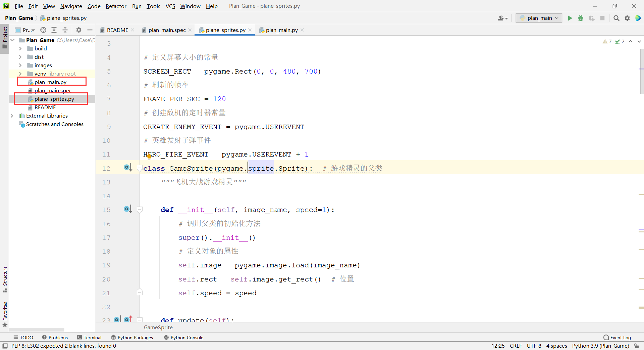Toggle the Terminal tool window
The width and height of the screenshot is (644, 350).
pos(92,338)
